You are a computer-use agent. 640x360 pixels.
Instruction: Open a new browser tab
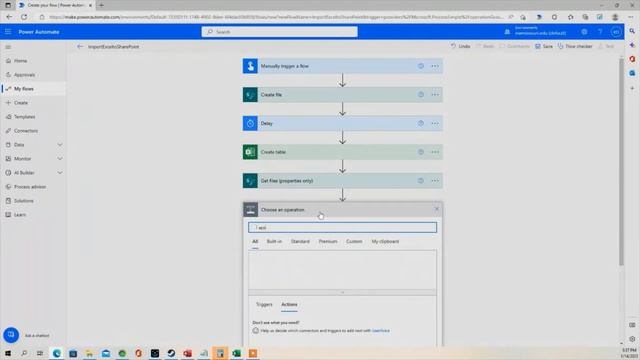(101, 5)
